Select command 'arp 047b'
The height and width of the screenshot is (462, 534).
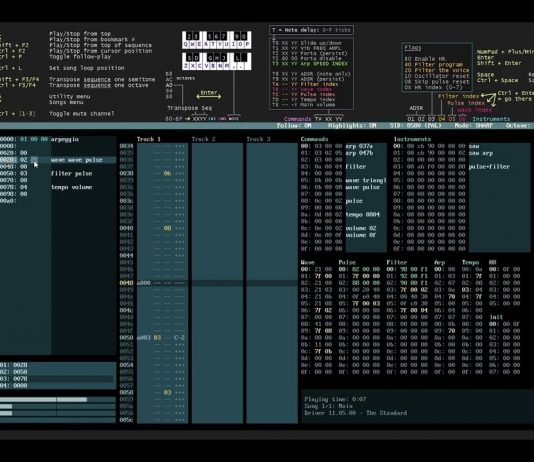[359, 153]
